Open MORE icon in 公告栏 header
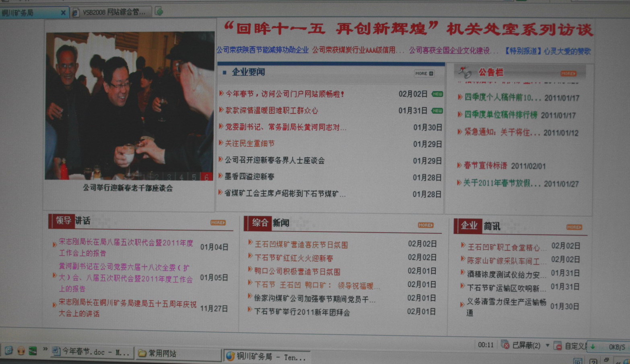This screenshot has width=630, height=364. 568,74
